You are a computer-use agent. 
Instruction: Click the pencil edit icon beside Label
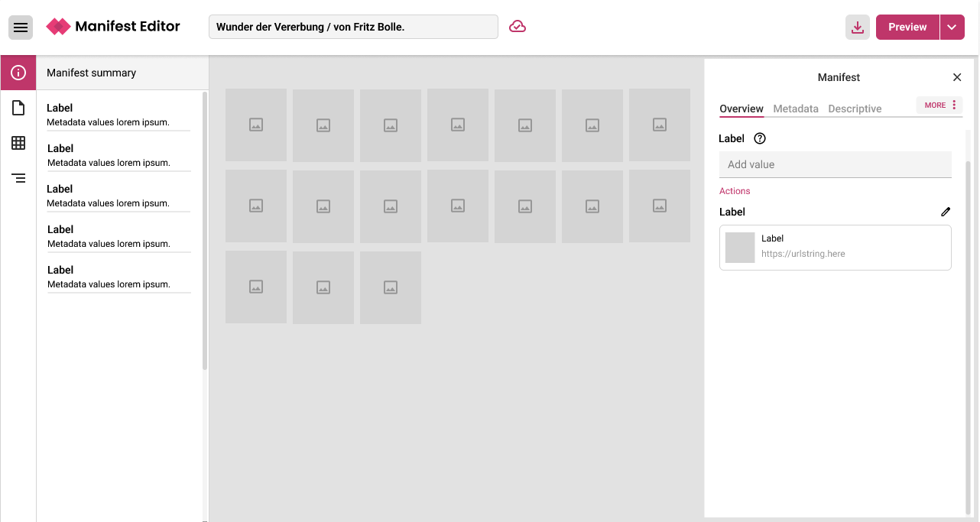[946, 212]
